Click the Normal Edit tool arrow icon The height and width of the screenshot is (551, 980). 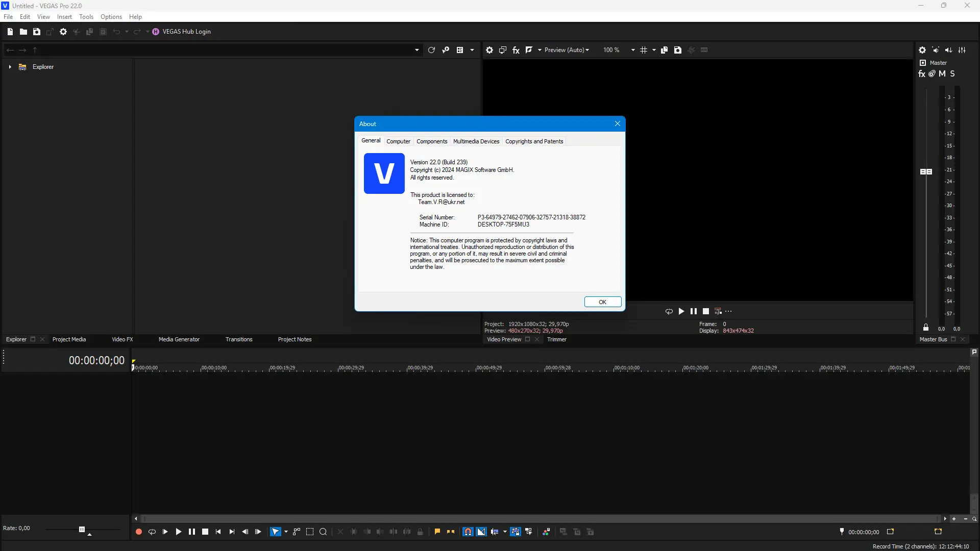275,532
